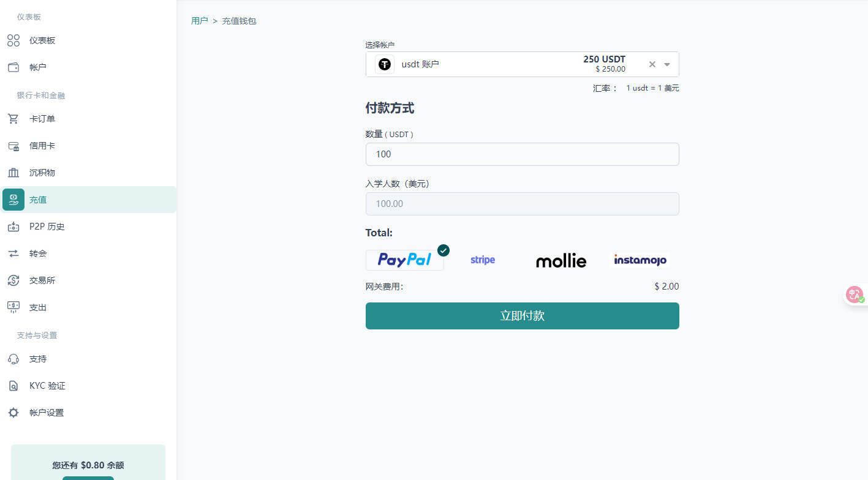Click the 选择帐户 label
Image resolution: width=868 pixels, height=480 pixels.
380,45
